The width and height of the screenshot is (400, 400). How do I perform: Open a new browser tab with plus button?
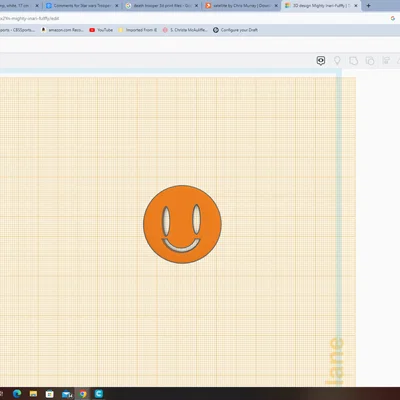tap(368, 6)
